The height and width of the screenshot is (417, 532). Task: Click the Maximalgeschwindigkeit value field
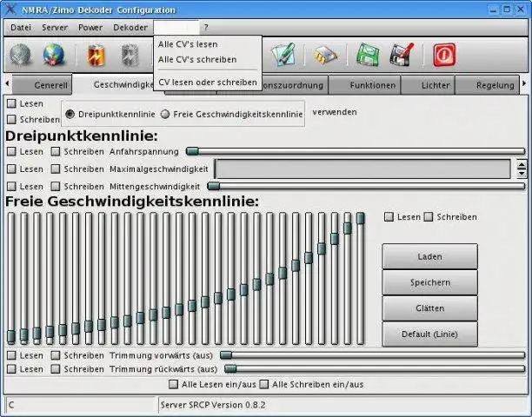[362, 169]
